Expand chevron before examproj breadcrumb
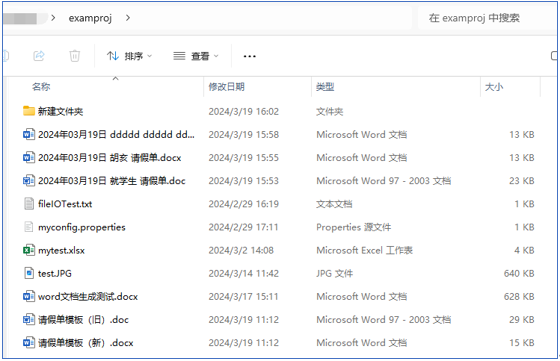This screenshot has height=361, width=560. click(53, 17)
